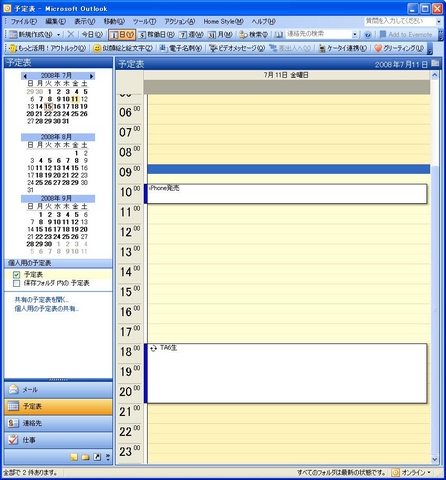Switch to 稼働日 work week view
The image size is (446, 480).
(156, 34)
